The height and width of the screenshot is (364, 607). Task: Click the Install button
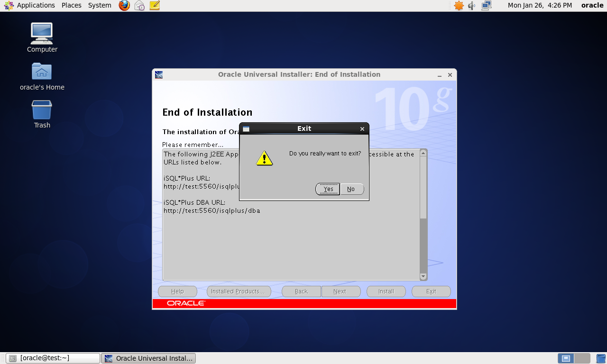coord(386,291)
